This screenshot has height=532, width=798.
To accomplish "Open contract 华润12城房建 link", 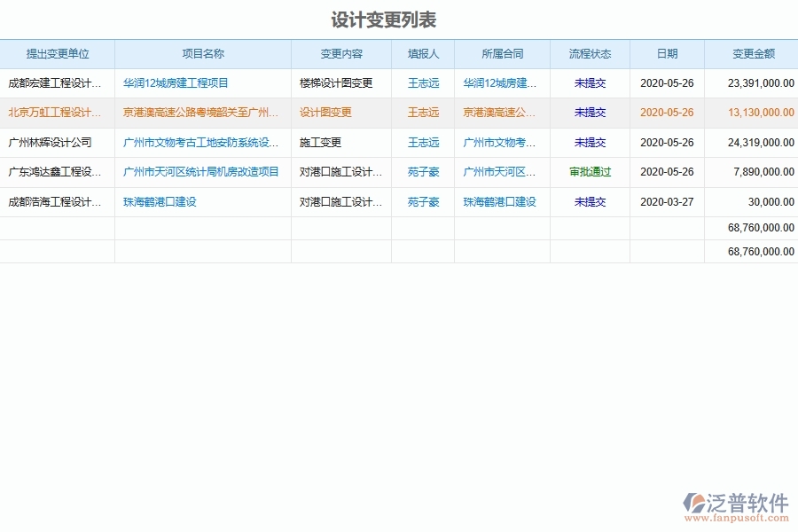I will coord(501,82).
